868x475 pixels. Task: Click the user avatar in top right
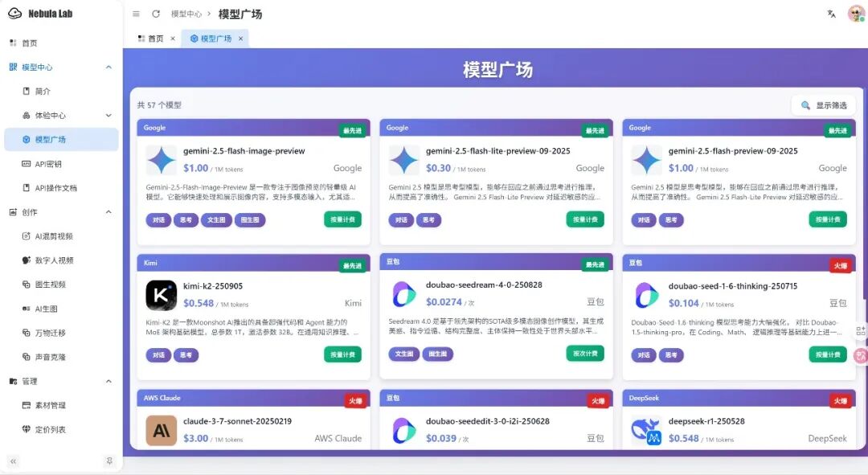coord(856,14)
